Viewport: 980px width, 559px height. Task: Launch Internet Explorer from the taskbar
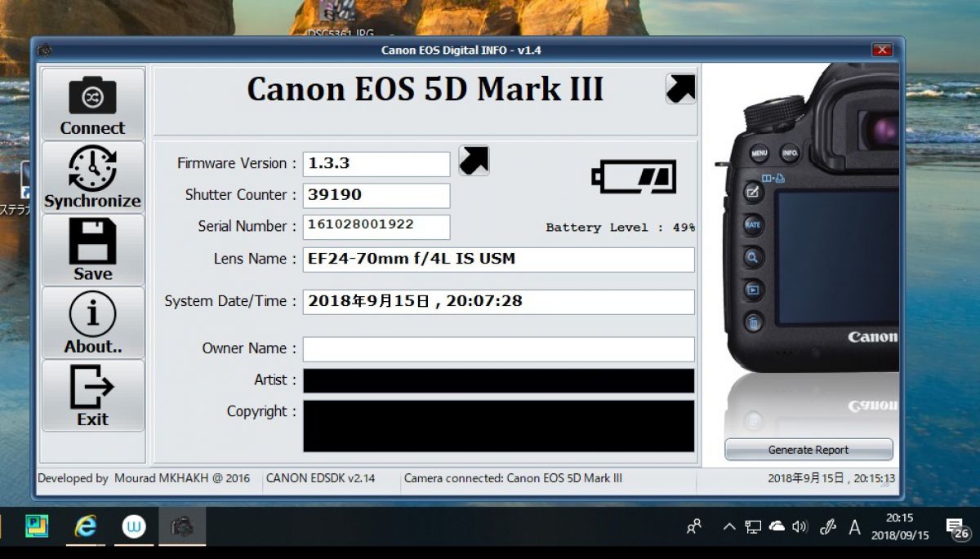[86, 527]
